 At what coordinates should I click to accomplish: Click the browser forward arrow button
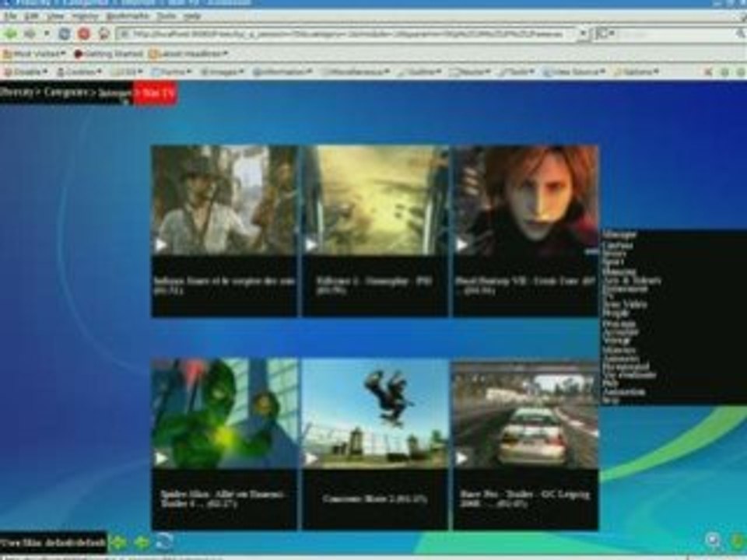click(30, 33)
